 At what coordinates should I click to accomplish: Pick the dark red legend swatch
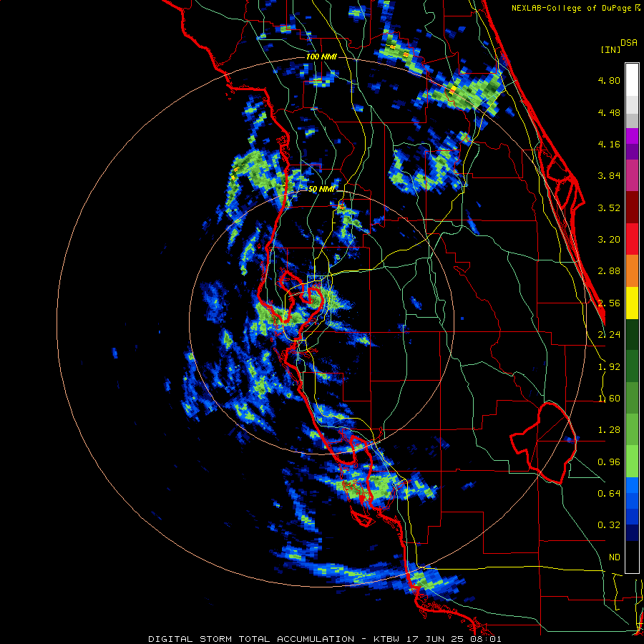[x=632, y=208]
